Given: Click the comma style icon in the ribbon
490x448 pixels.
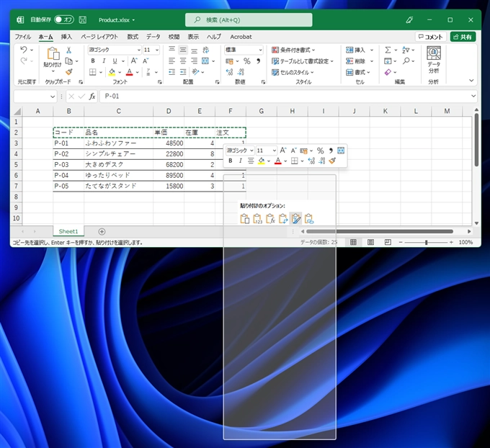Looking at the screenshot, I should 259,61.
